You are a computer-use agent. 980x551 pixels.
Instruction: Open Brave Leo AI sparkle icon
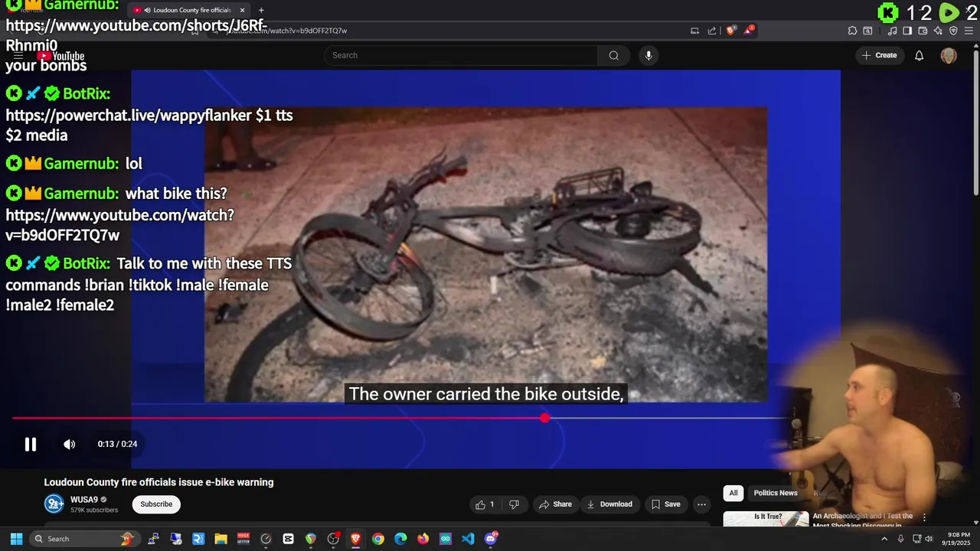(938, 31)
